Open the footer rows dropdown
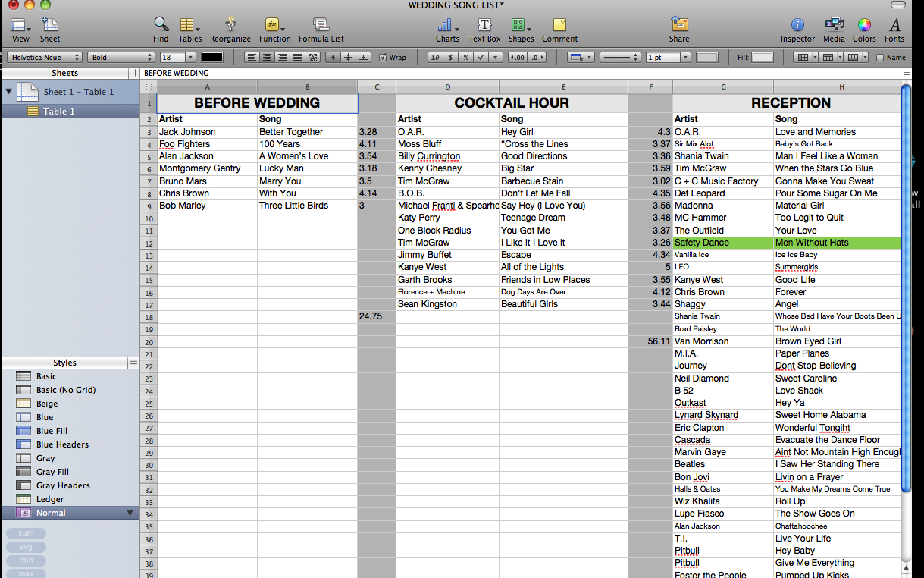The image size is (924, 578). click(857, 58)
